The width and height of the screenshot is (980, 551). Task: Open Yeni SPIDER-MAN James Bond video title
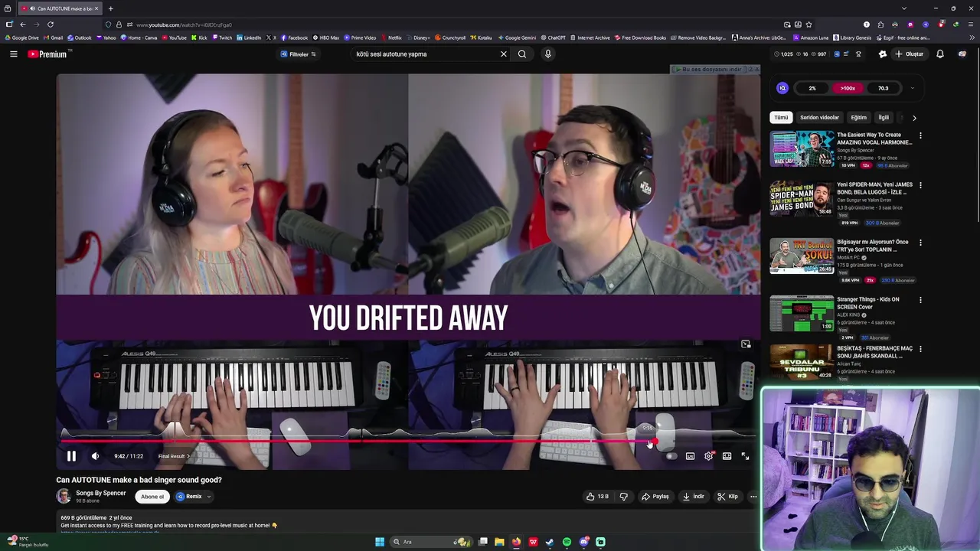coord(874,188)
